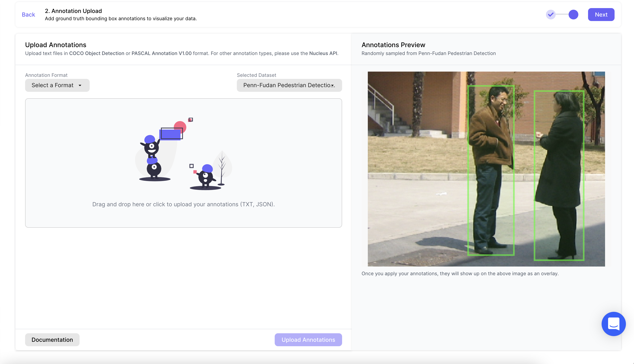
Task: Click the current step circle indicator
Action: click(x=573, y=15)
